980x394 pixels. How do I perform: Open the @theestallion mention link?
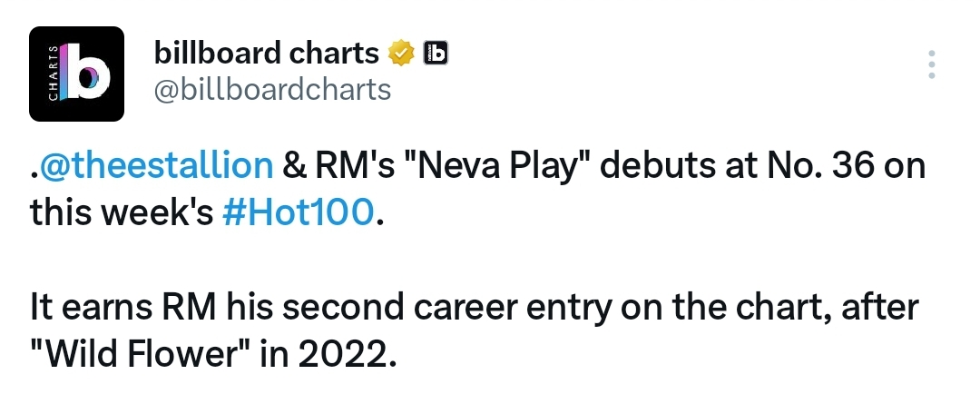click(156, 166)
